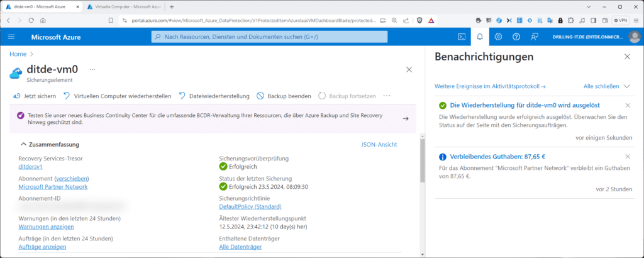Toggle the browser sidebar panel icon
The image size is (644, 258).
click(x=594, y=21)
